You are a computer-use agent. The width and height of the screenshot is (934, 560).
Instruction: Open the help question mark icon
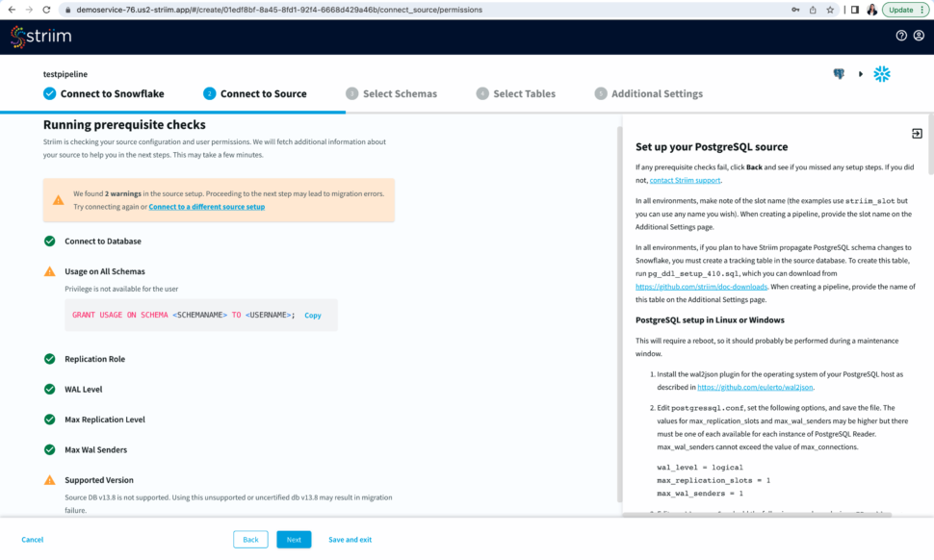901,36
